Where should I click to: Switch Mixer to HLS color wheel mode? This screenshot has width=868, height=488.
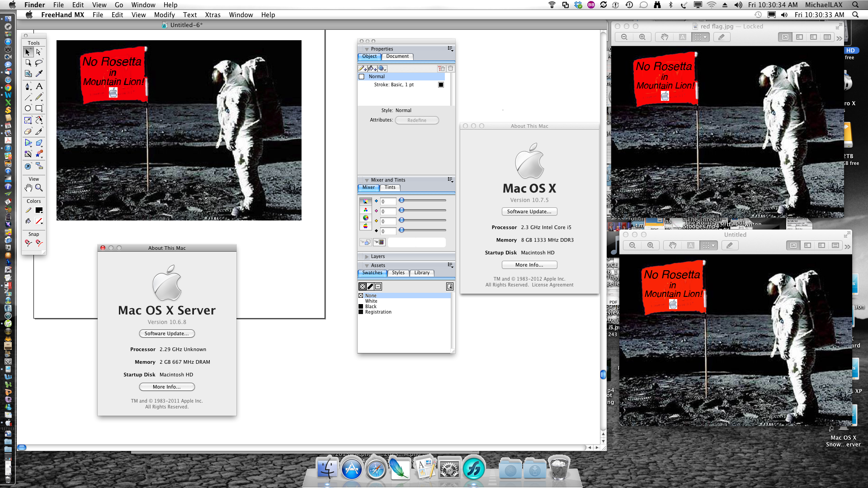(x=366, y=218)
